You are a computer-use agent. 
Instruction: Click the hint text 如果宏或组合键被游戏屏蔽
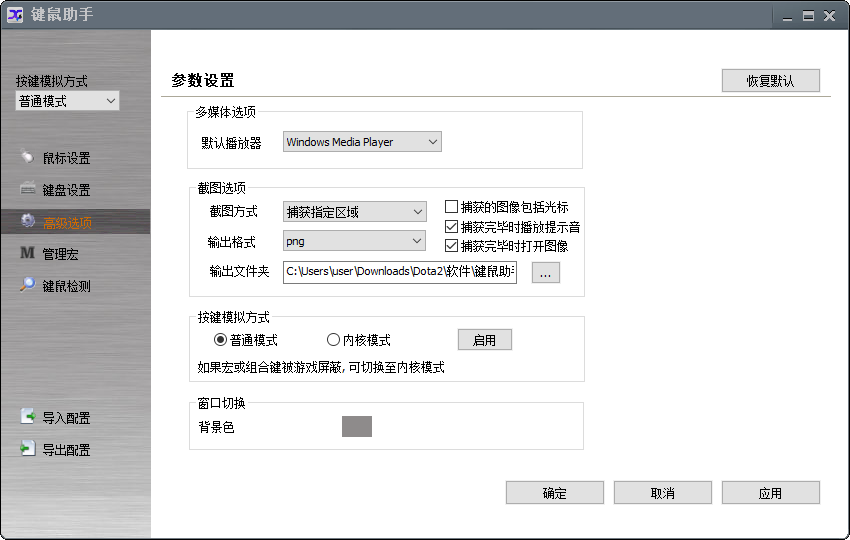271,368
